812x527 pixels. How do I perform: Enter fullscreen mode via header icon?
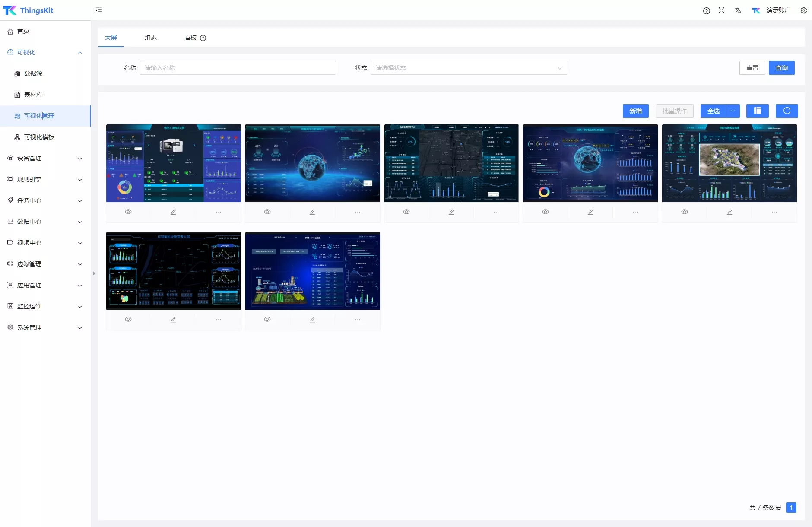(x=721, y=10)
